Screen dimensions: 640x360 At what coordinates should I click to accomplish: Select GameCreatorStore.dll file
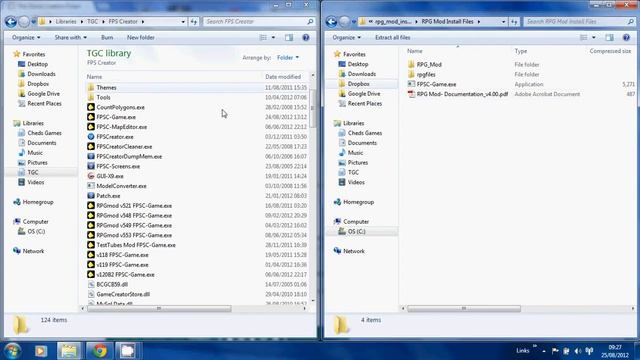[x=123, y=294]
